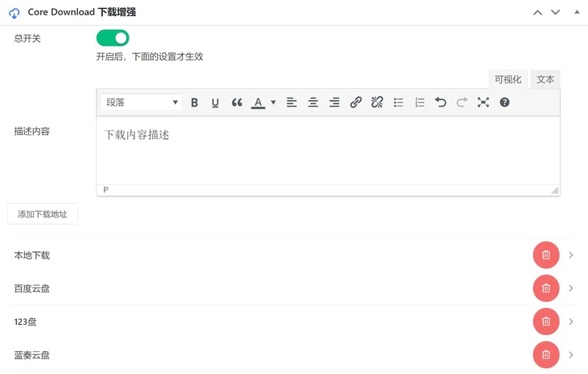Click the 描述内容 field label

click(x=32, y=132)
